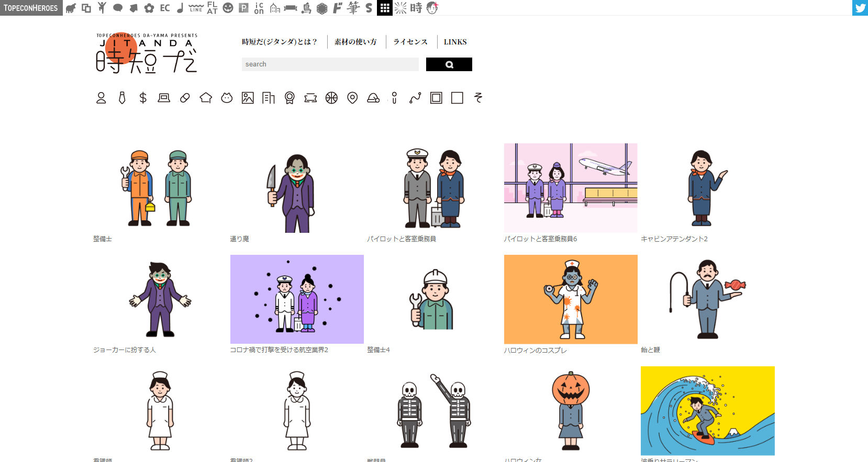Open the landscape picture category icon
Image resolution: width=868 pixels, height=462 pixels.
click(x=248, y=98)
